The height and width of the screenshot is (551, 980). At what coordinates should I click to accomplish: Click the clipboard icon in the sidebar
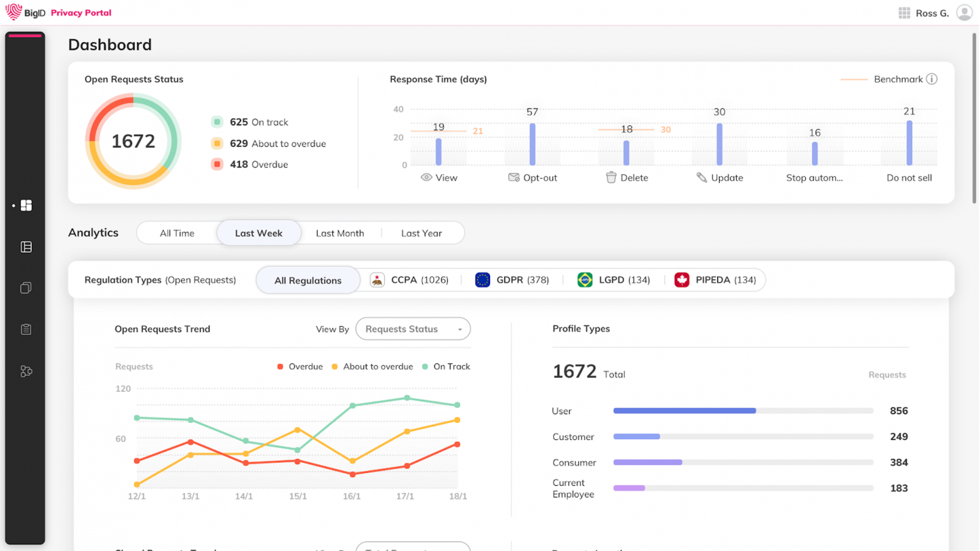26,329
